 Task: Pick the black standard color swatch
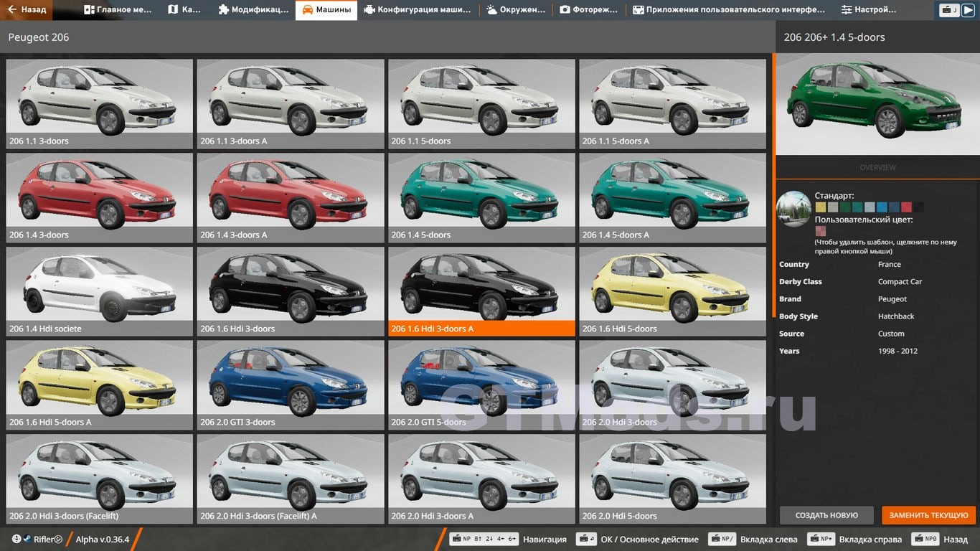pos(918,207)
